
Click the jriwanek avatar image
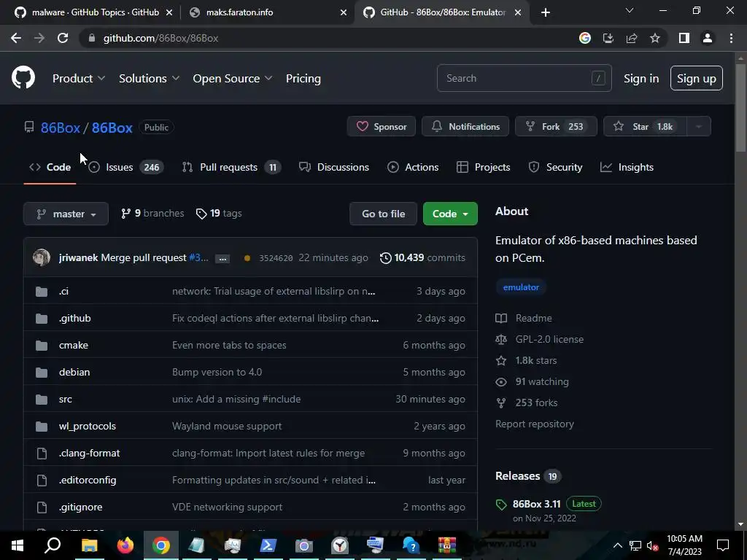pos(42,257)
